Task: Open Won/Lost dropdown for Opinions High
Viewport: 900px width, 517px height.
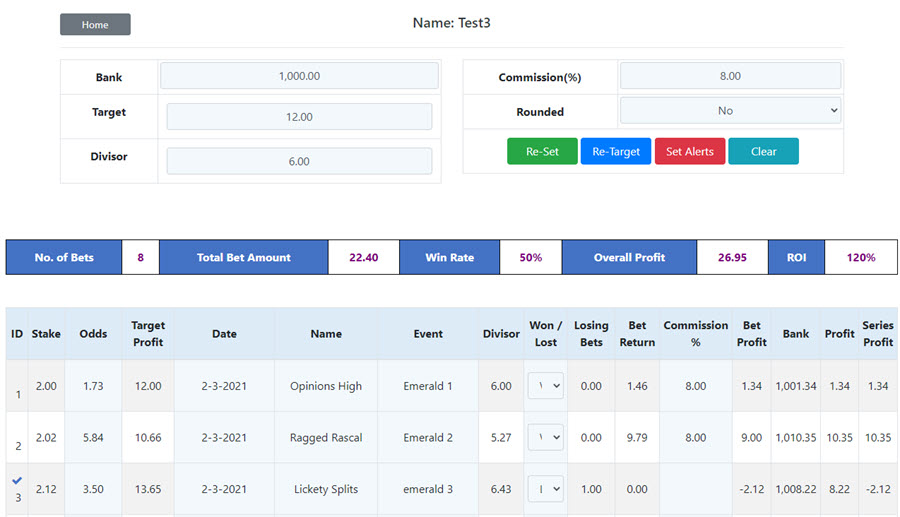Action: [x=545, y=386]
